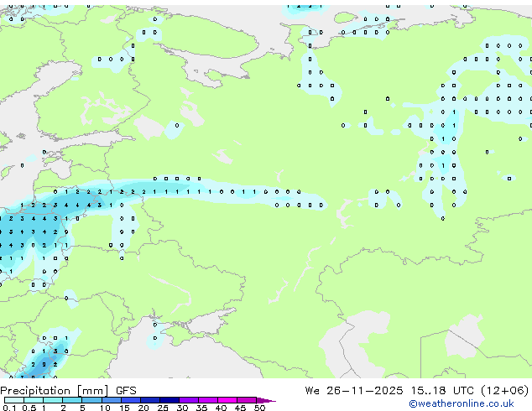The image size is (532, 411).
Task: Select the 0.1–0.5 mm legend color swatch
Action: coord(14,400)
